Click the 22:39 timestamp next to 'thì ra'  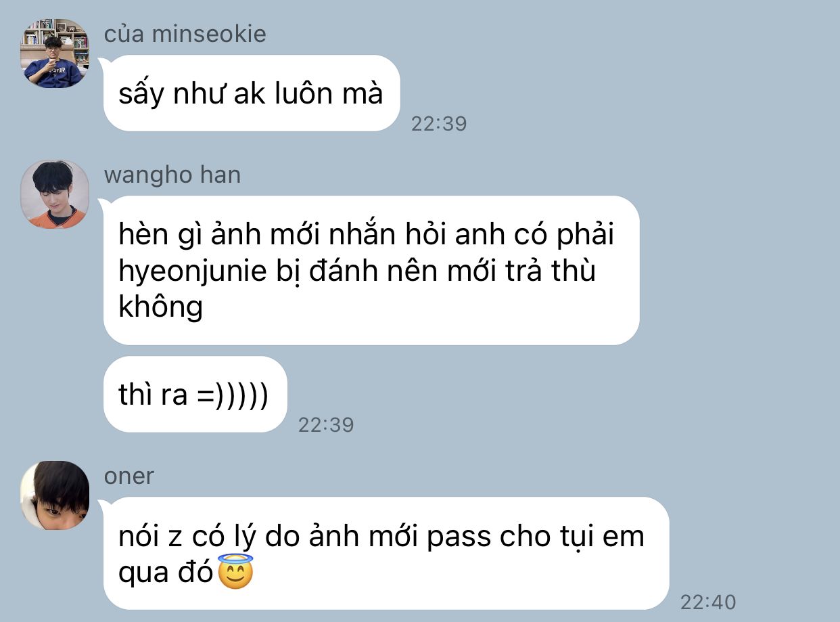coord(326,424)
